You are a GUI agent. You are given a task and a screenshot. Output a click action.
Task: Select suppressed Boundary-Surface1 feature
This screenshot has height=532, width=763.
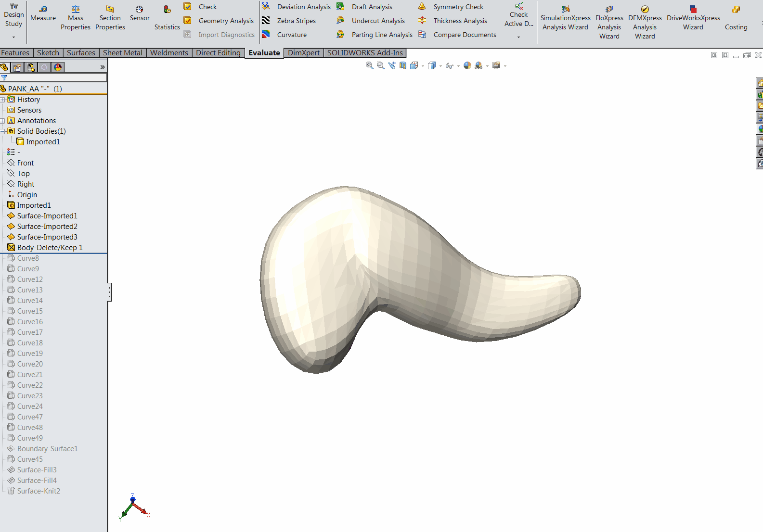point(42,449)
